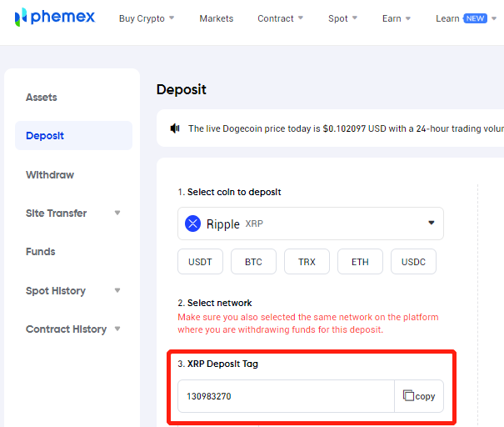Screen dimensions: 504x427
Task: Choose the ETH quick coin button
Action: [x=360, y=262]
